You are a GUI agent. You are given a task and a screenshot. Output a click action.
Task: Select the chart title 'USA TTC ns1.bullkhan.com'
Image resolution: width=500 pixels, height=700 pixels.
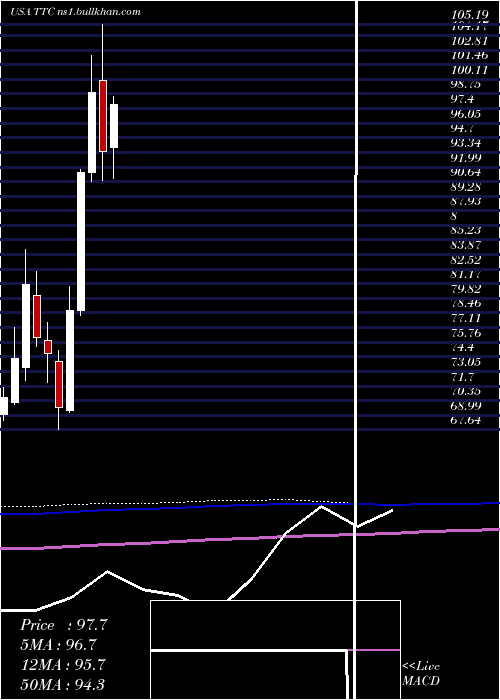[x=75, y=12]
